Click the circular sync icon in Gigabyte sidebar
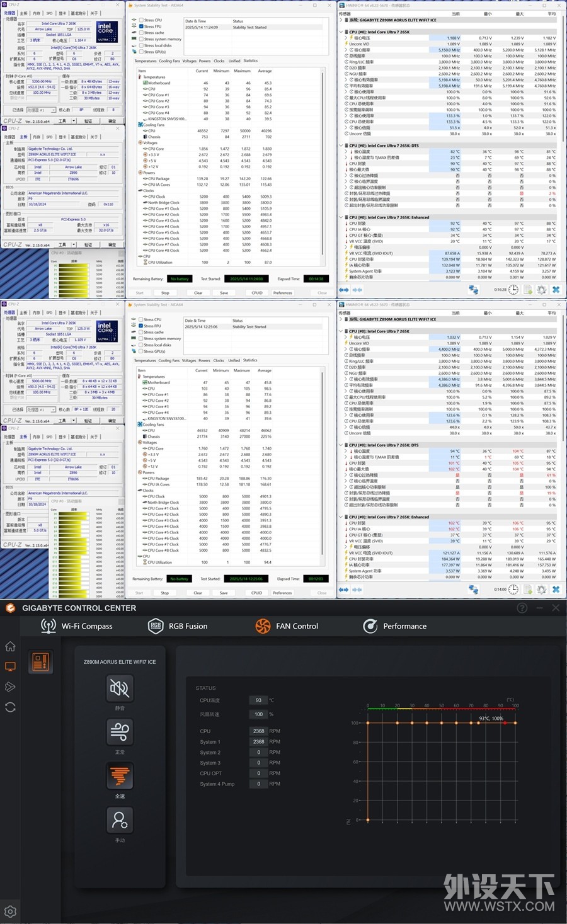Image resolution: width=567 pixels, height=924 pixels. (10, 707)
